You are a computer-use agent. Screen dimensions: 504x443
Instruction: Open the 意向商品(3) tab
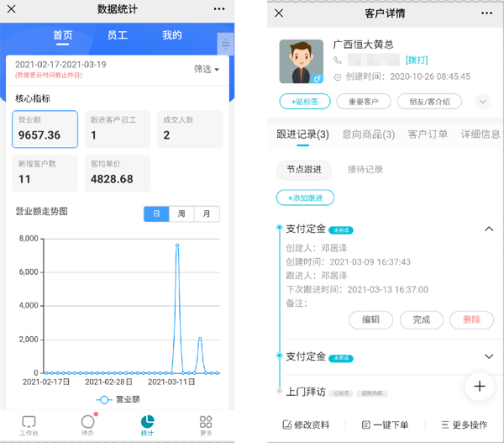click(369, 134)
